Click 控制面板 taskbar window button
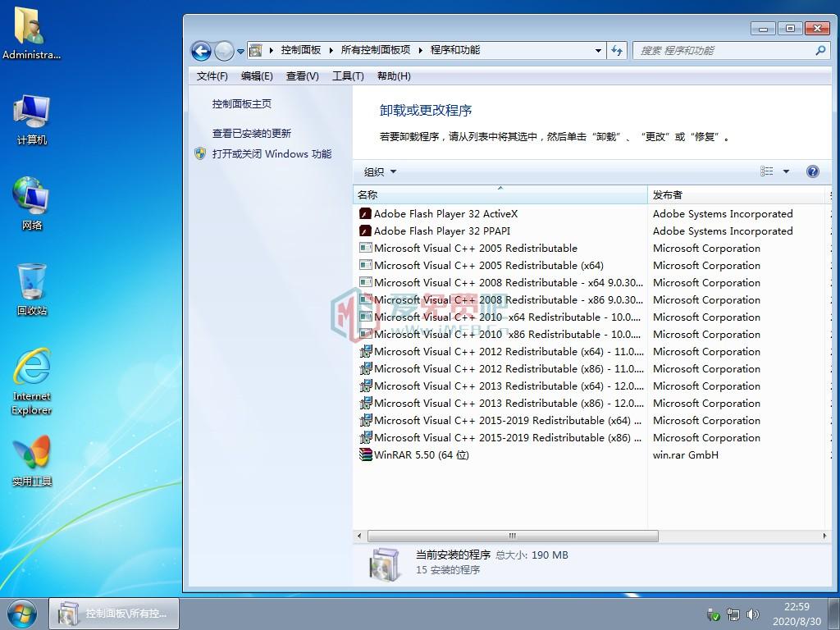840x630 pixels. pos(113,614)
